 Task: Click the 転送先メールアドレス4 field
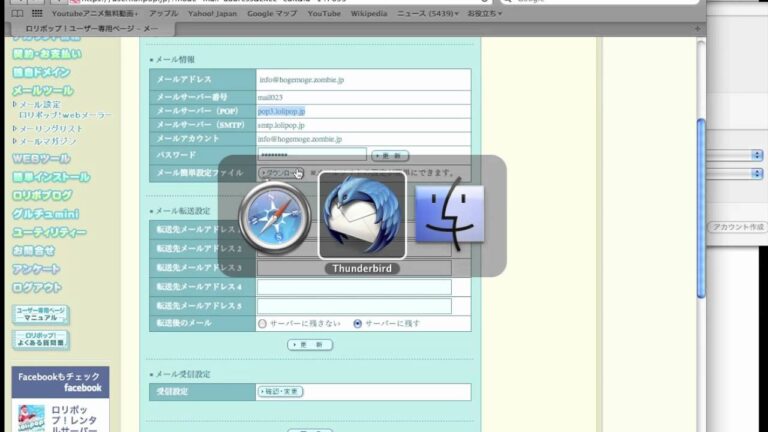click(354, 287)
